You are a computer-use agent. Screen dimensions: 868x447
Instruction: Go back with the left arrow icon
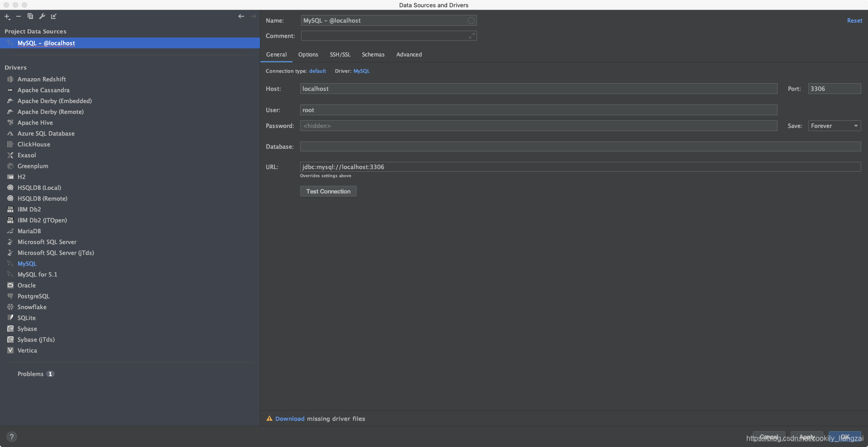click(241, 16)
